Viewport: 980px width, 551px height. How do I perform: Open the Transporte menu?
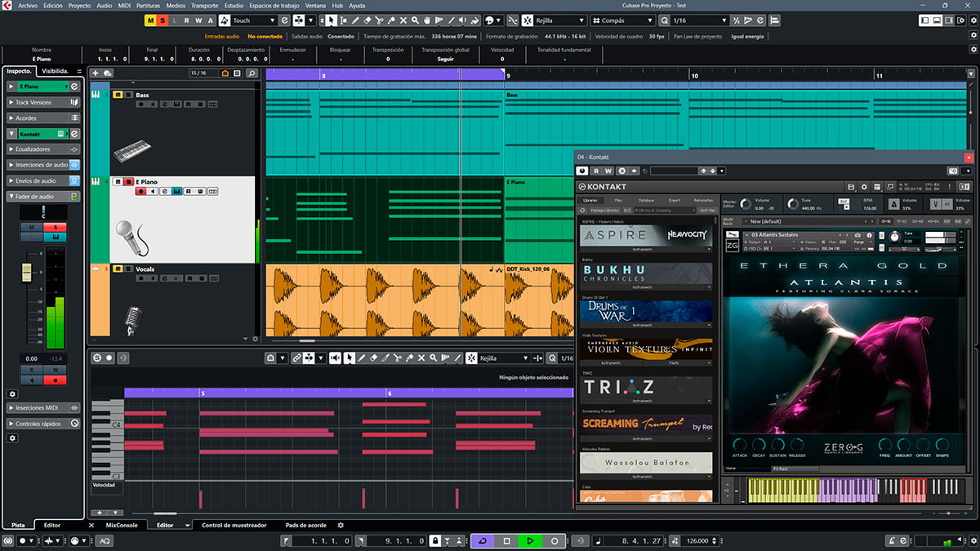(x=205, y=5)
